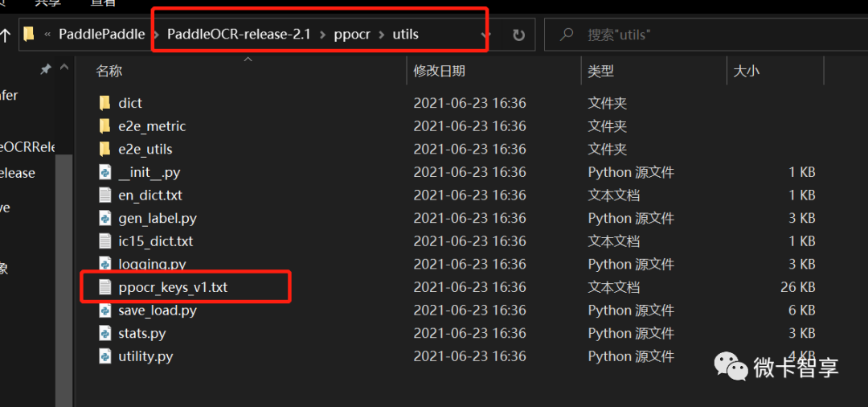Click the refresh button next to address bar
This screenshot has width=868, height=407.
point(518,35)
